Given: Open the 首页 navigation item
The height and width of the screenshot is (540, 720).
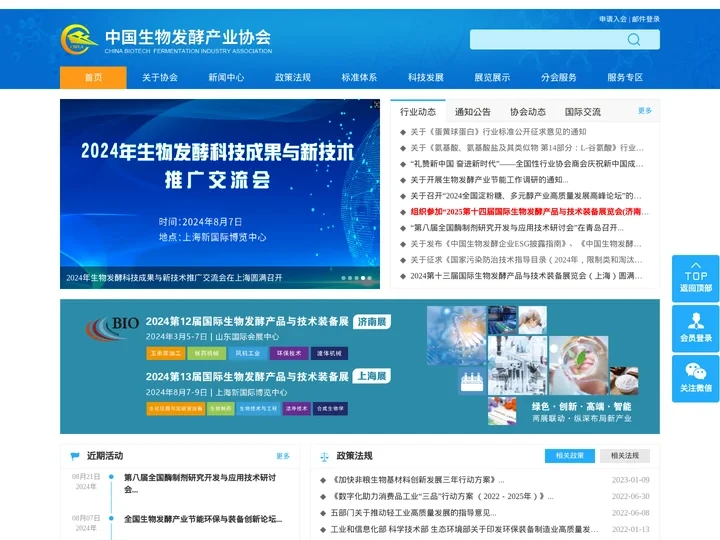Looking at the screenshot, I should tap(93, 78).
